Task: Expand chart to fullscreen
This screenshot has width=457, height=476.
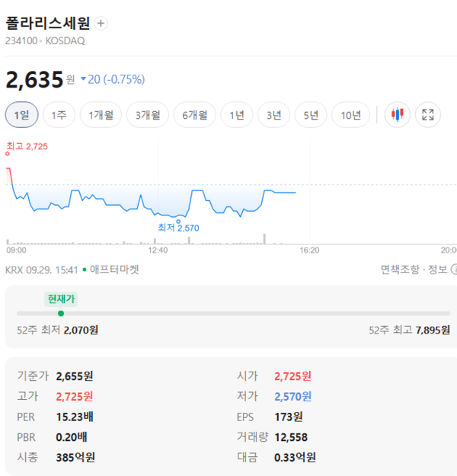Action: pyautogui.click(x=428, y=115)
